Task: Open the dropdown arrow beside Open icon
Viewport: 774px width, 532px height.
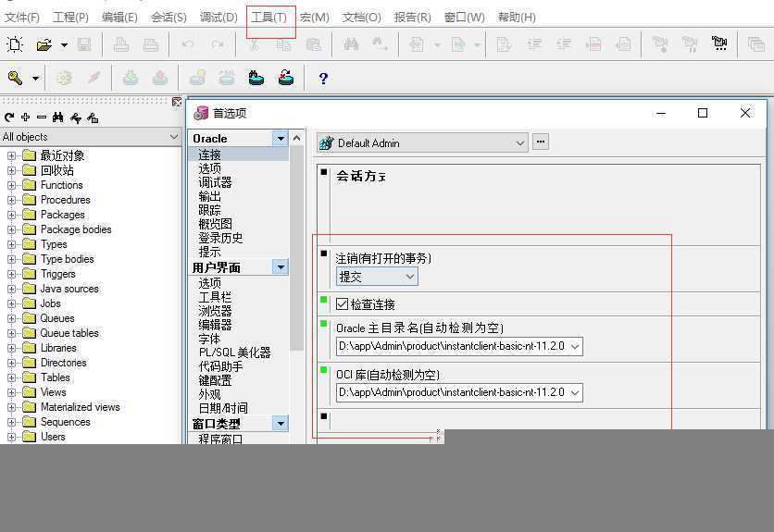Action: (64, 45)
